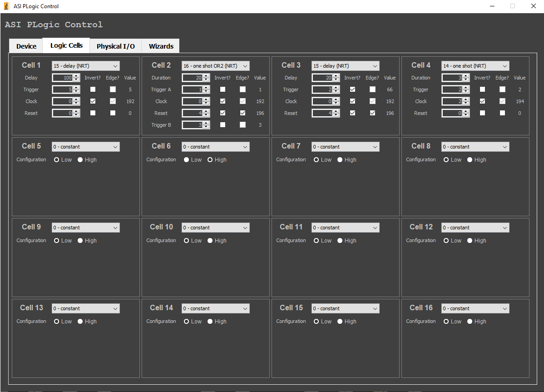Go to the Device tab
This screenshot has width=544, height=392.
click(x=26, y=46)
